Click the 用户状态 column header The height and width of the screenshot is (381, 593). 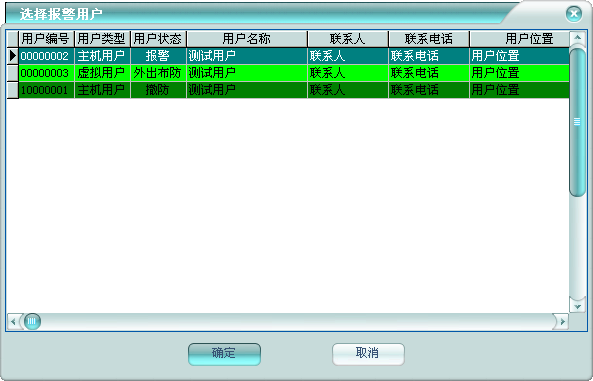tap(158, 39)
